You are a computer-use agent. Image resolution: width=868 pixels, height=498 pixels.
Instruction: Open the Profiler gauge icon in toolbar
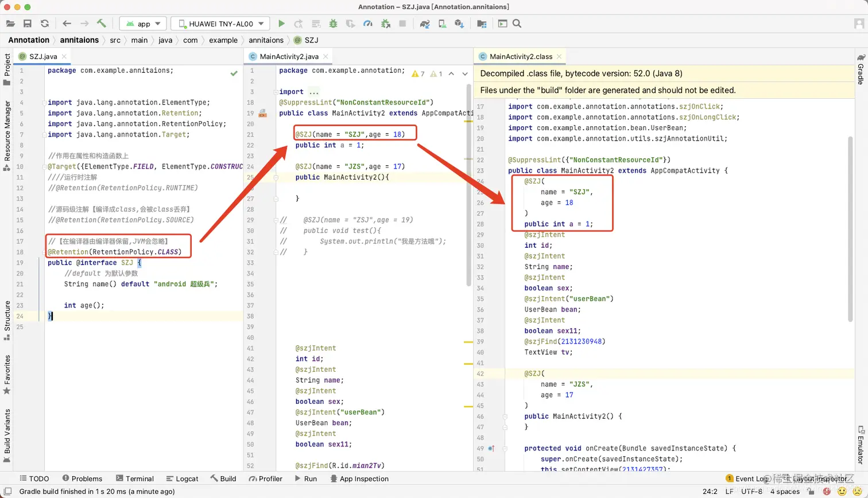368,24
